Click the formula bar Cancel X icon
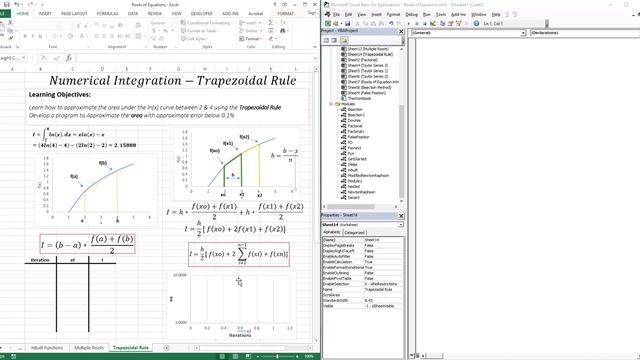 [44, 58]
